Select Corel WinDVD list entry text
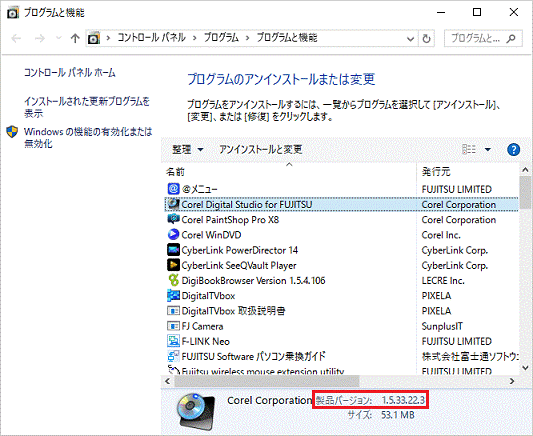Viewport: 533px width, 436px height. click(x=211, y=235)
